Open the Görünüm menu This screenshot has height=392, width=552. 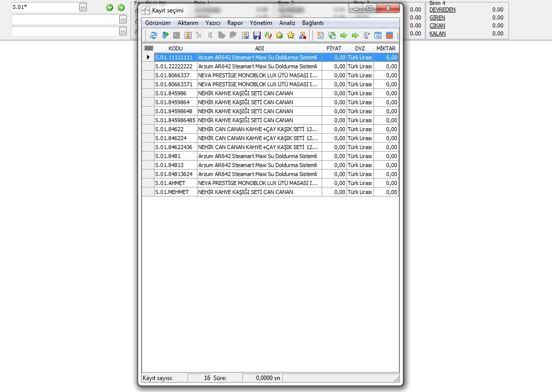(x=158, y=23)
